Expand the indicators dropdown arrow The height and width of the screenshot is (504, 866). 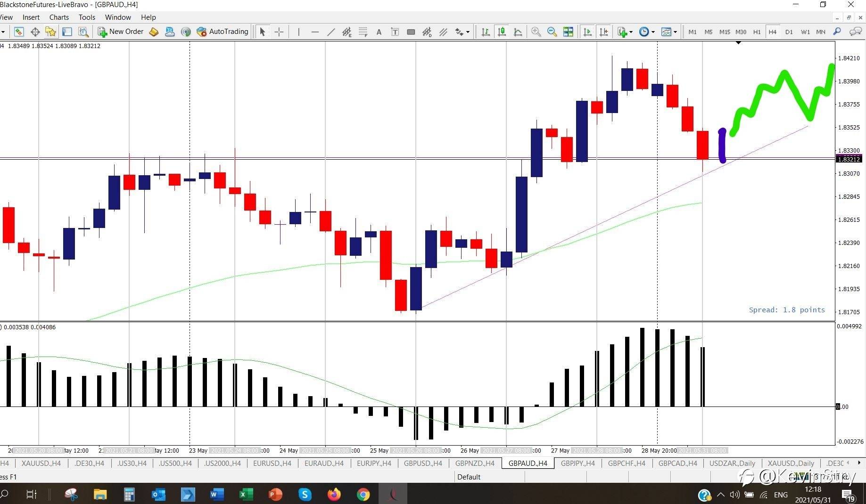(631, 32)
